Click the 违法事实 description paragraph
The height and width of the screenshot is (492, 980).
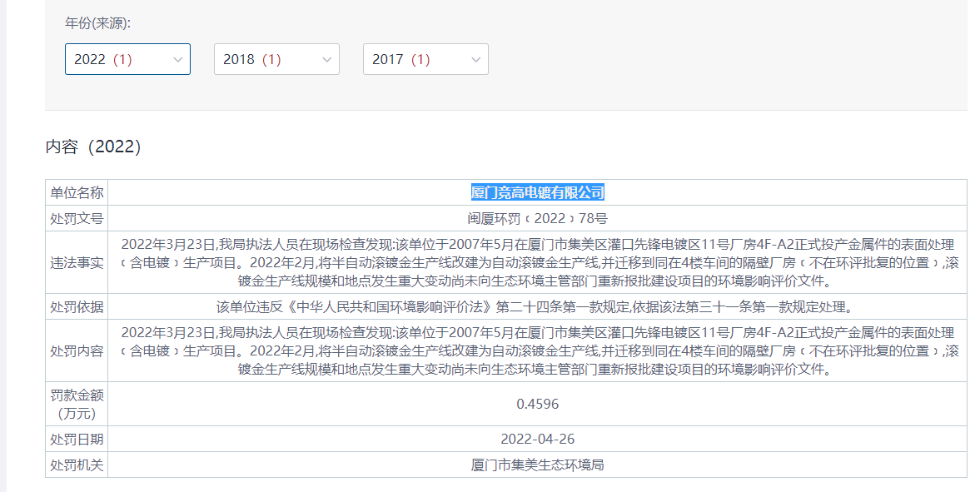[538, 262]
